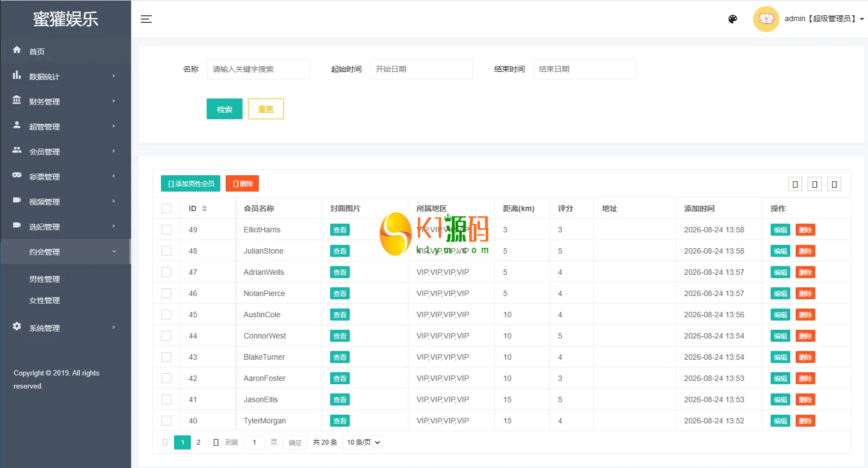Click the admin avatar image

point(766,19)
